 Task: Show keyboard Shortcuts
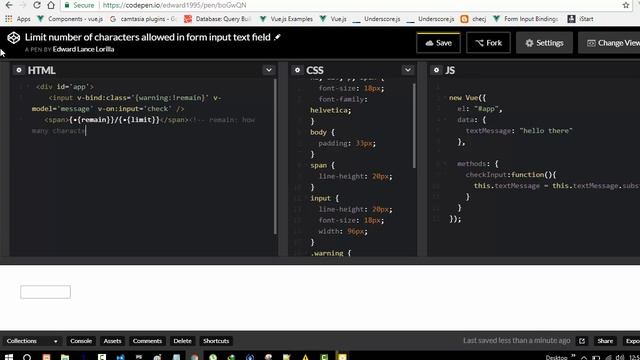click(x=216, y=341)
